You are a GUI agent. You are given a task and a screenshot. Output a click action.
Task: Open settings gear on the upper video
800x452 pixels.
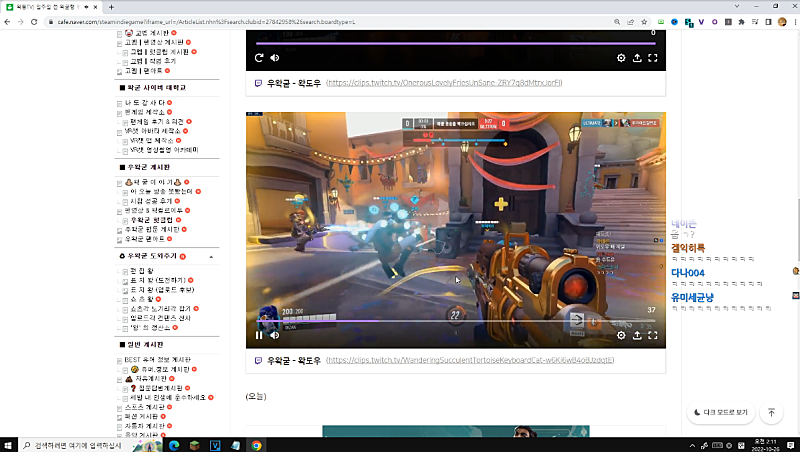(621, 58)
